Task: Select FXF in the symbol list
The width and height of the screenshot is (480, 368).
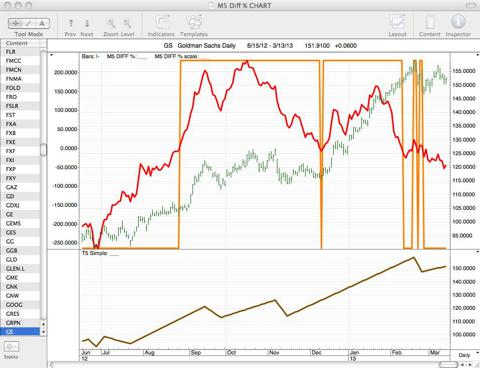Action: 20,151
